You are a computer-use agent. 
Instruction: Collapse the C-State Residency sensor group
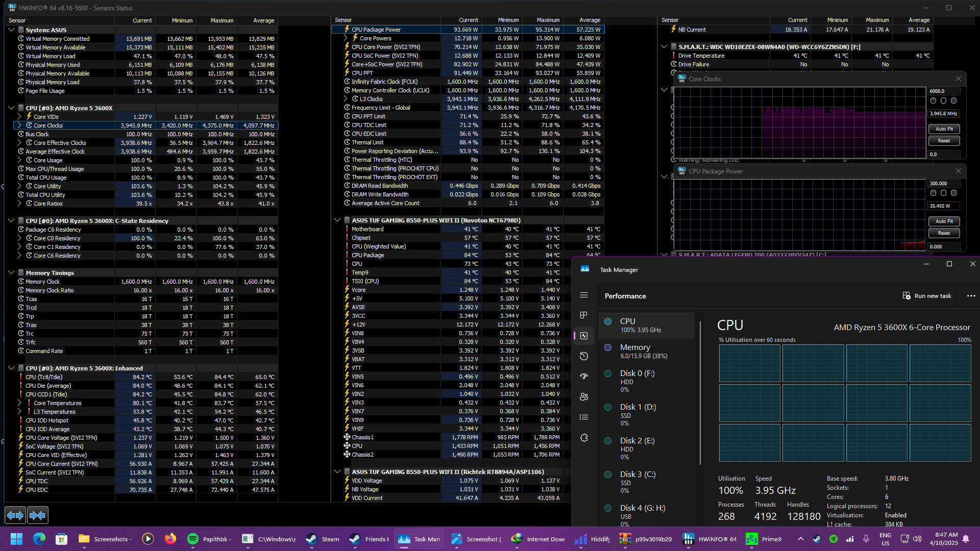click(x=11, y=221)
